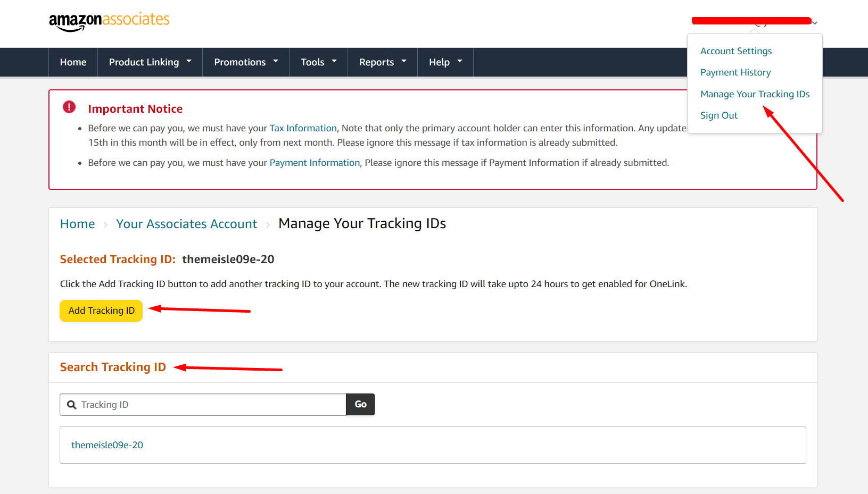Click the magnifier icon in search field
Viewport: 868px width, 494px height.
point(72,405)
